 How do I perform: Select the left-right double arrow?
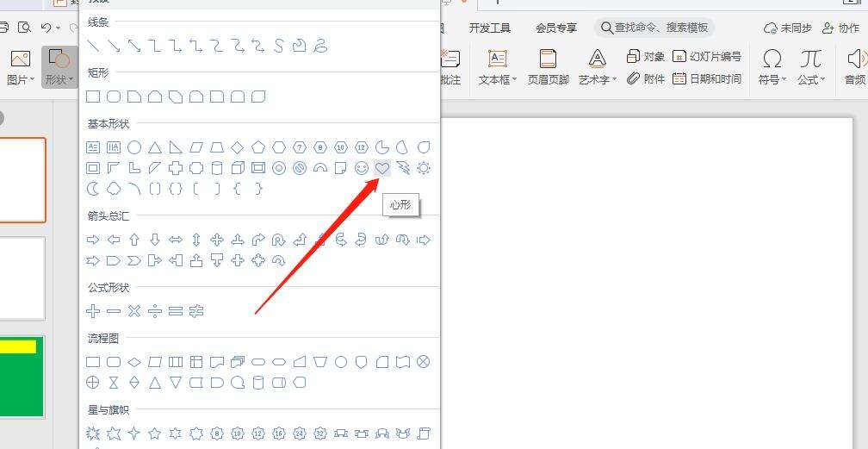176,240
